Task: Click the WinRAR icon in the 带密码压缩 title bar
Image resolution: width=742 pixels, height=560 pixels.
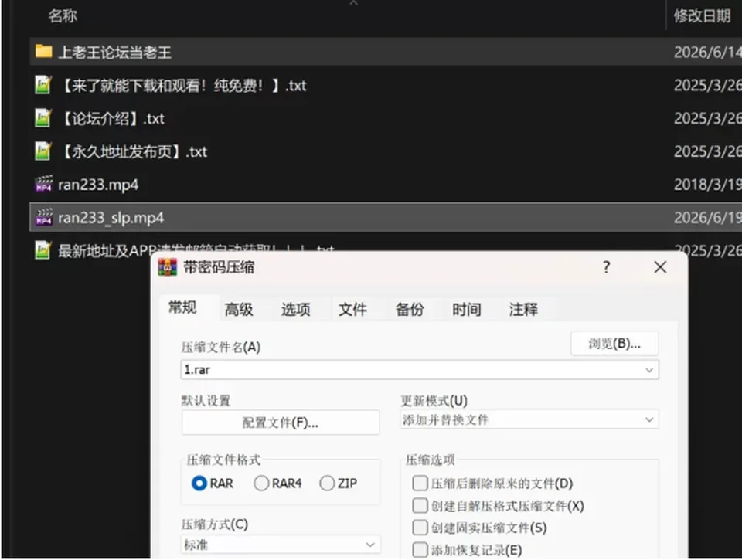Action: [x=167, y=267]
